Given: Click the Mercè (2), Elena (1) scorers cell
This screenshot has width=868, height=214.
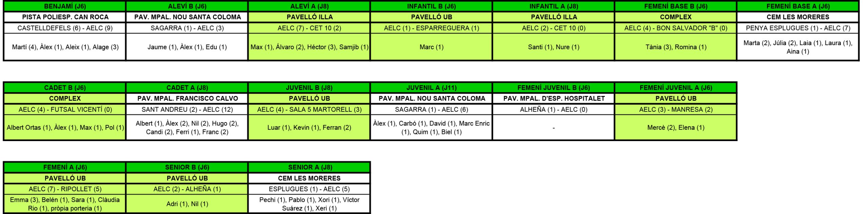Looking at the screenshot, I should (676, 128).
